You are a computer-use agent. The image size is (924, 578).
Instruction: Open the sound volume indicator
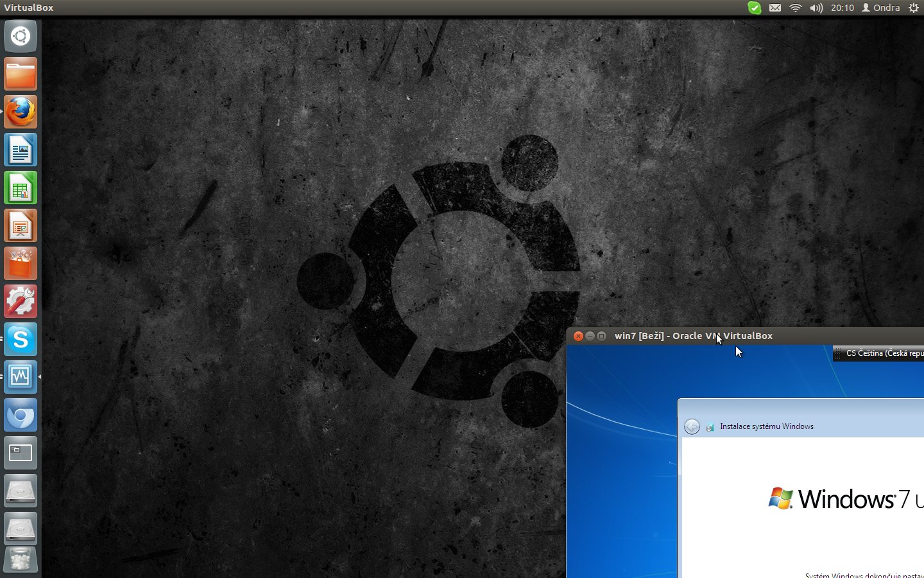[816, 8]
